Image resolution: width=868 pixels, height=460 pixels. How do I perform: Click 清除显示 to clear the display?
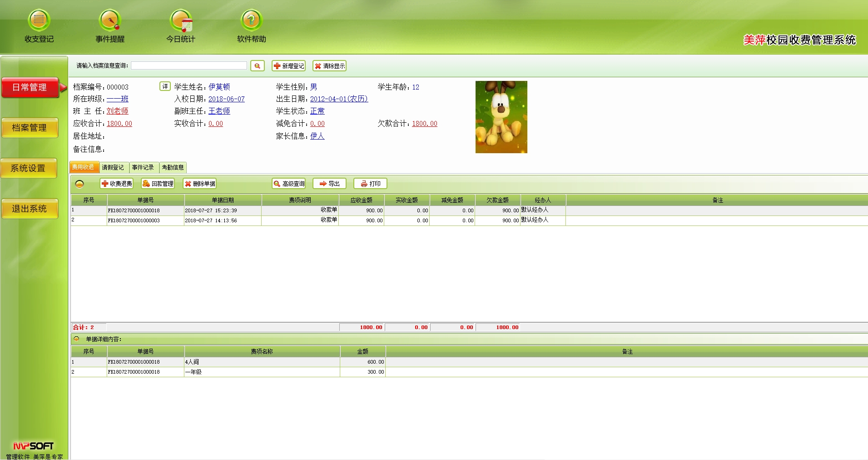[329, 66]
